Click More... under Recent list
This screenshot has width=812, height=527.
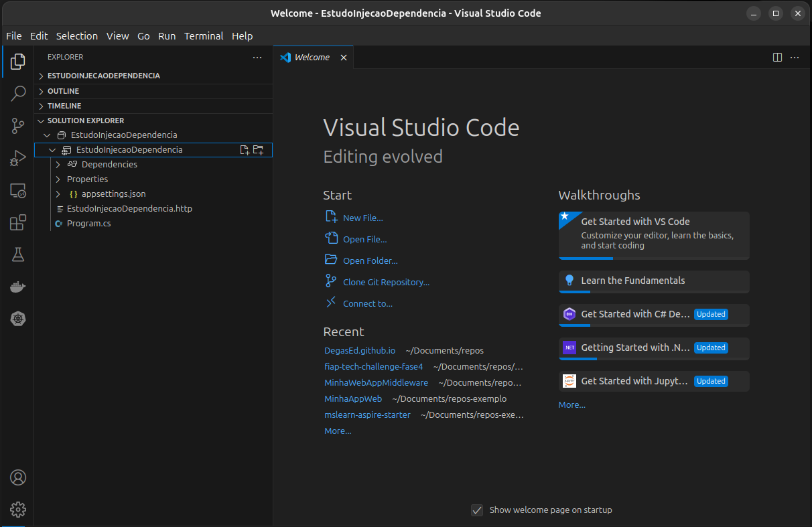pyautogui.click(x=338, y=431)
